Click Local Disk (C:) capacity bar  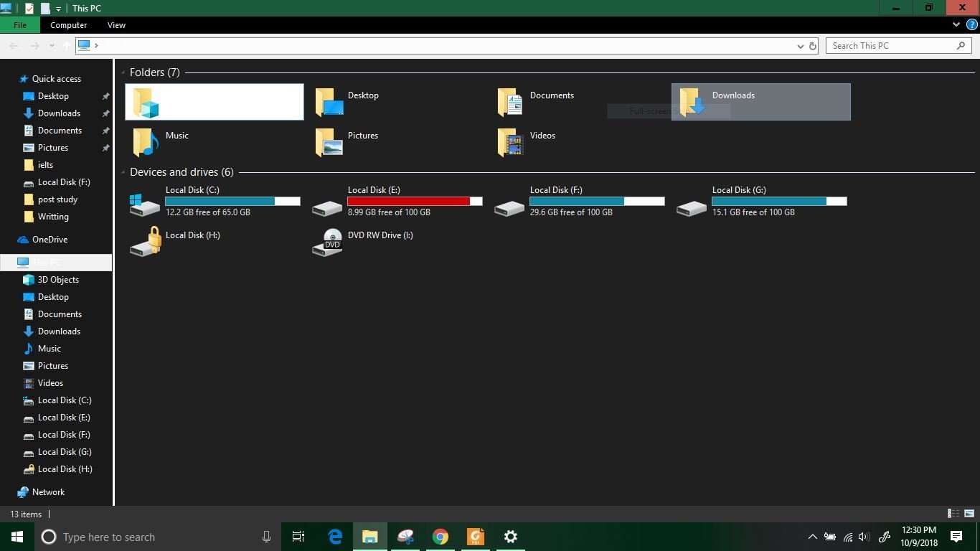click(232, 202)
